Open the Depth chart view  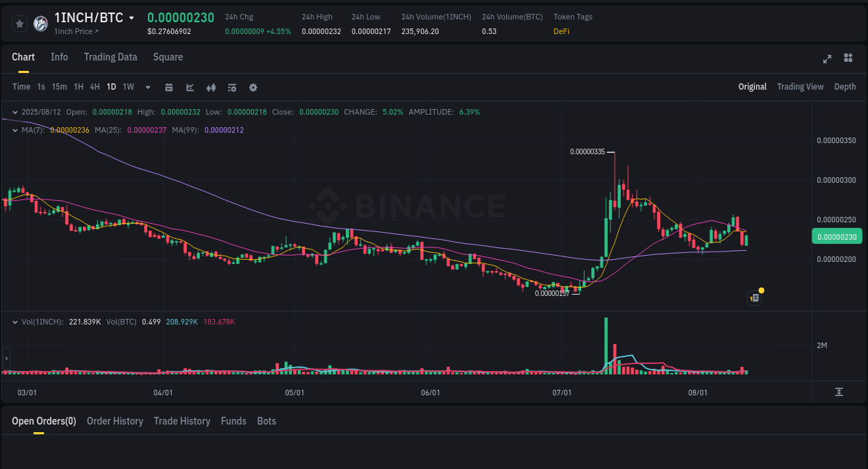[845, 87]
